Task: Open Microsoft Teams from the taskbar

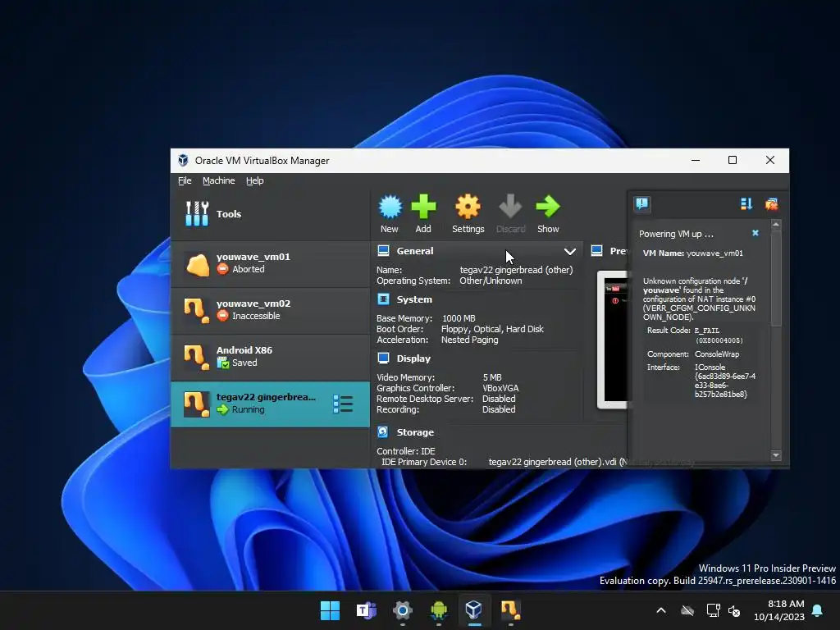Action: 367,610
